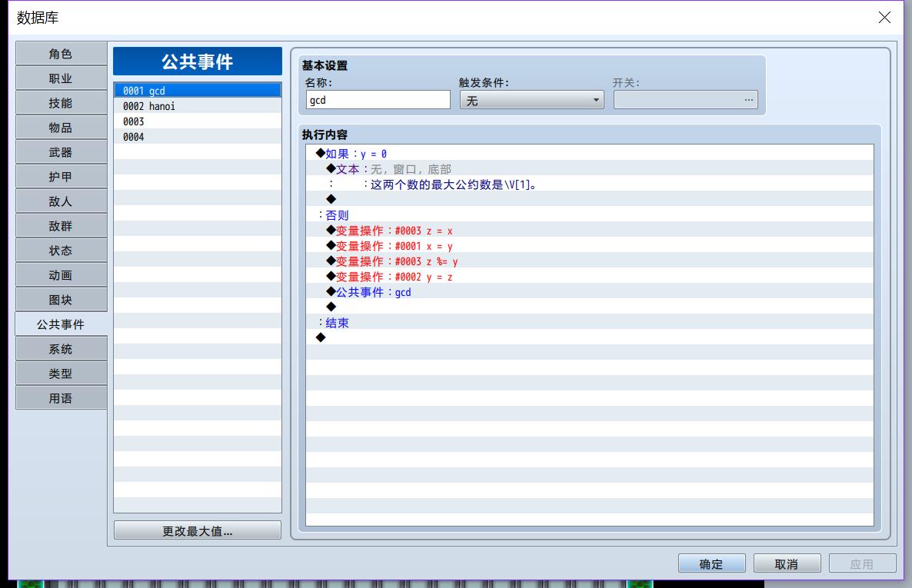This screenshot has width=912, height=588.
Task: Open the 触发条件 dropdown
Action: tap(531, 100)
